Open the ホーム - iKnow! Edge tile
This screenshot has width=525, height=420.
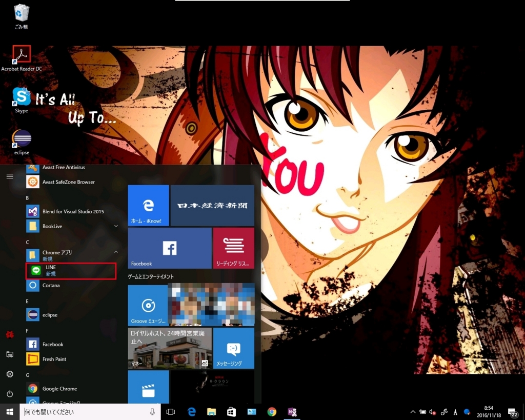(148, 205)
